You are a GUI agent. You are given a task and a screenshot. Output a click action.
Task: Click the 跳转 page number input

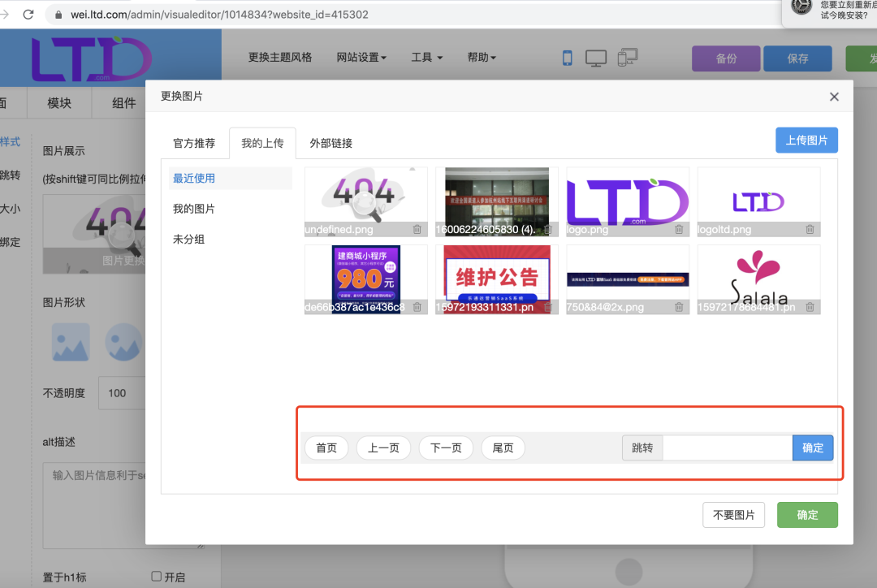tap(727, 447)
